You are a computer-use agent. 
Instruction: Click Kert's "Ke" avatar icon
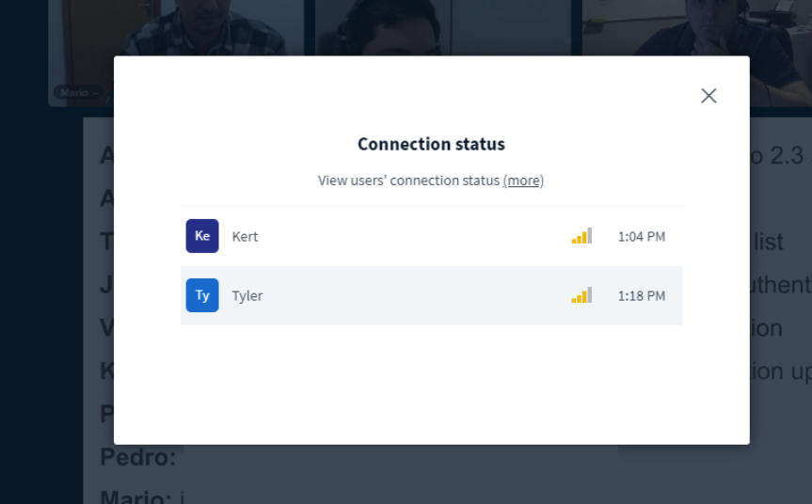pyautogui.click(x=202, y=236)
